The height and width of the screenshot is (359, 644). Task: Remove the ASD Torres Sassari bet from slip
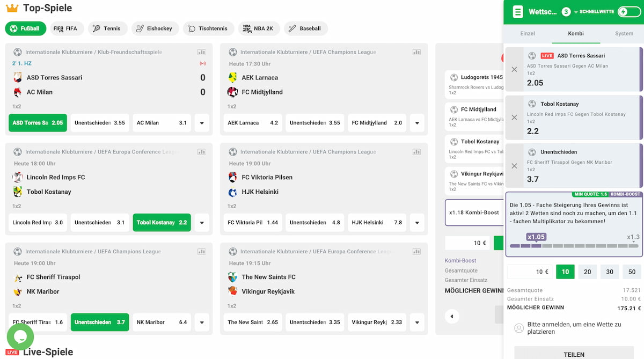514,70
